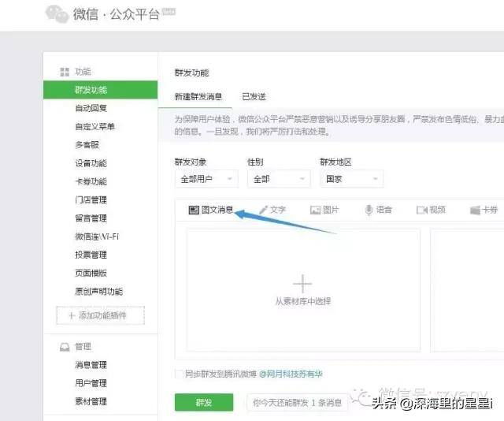The image size is (504, 421).
Task: Select the 图文消息 message type icon
Action: 194,210
